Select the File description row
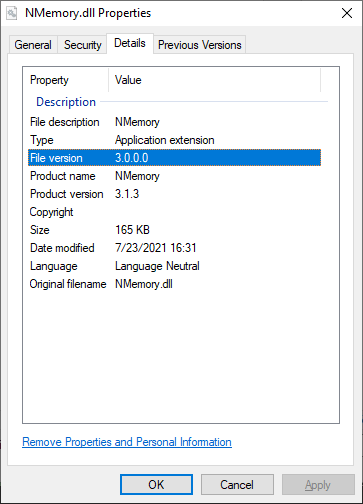The height and width of the screenshot is (504, 363). point(174,122)
